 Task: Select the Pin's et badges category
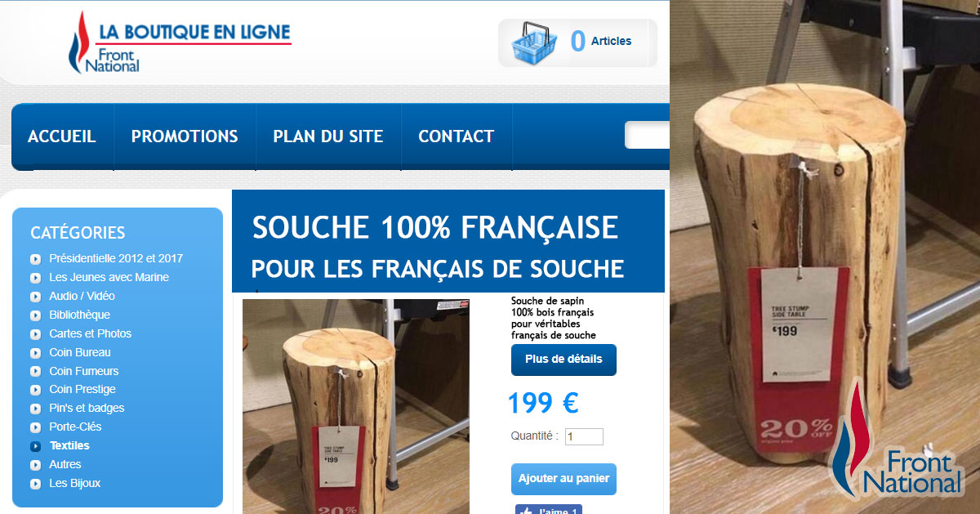point(87,408)
